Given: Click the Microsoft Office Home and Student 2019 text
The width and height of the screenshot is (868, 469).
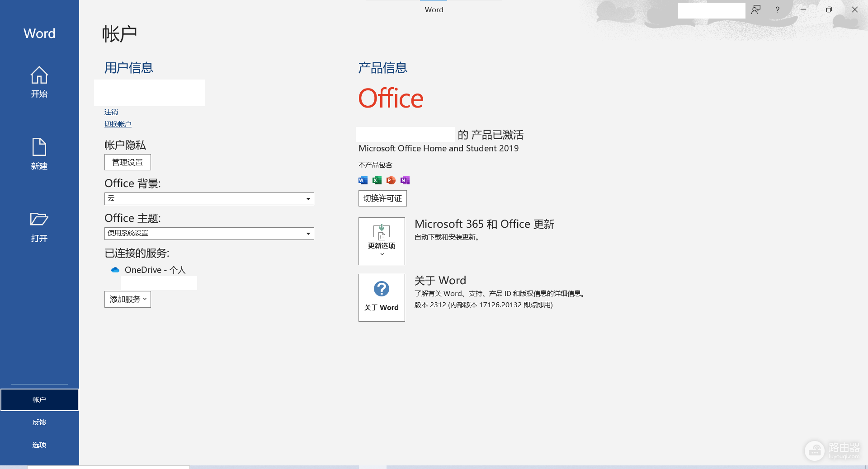Looking at the screenshot, I should [x=439, y=148].
